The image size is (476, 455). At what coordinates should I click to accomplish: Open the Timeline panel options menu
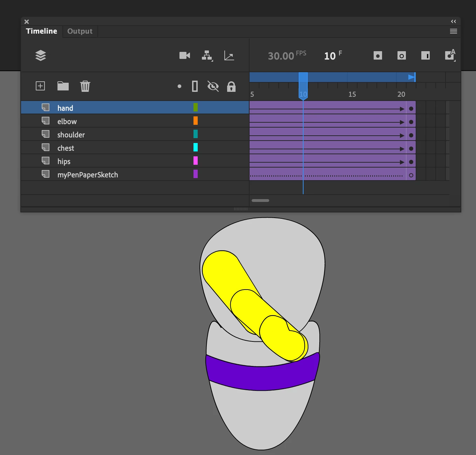click(453, 31)
